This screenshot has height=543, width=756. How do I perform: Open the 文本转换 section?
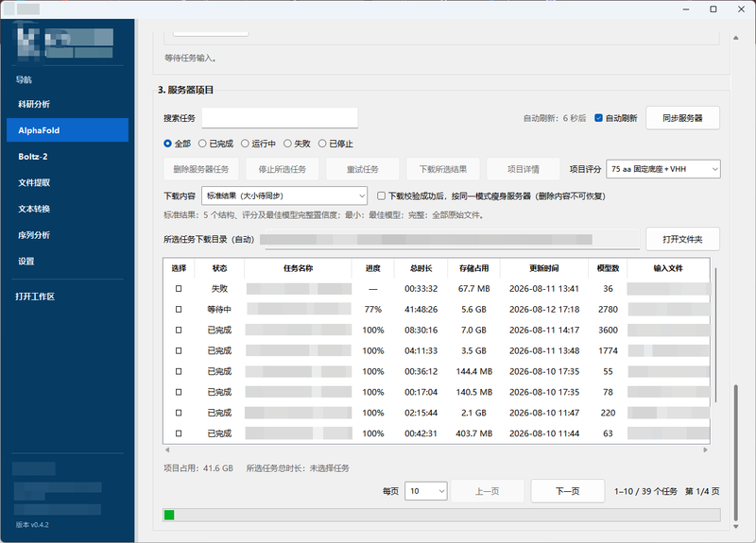[67, 209]
